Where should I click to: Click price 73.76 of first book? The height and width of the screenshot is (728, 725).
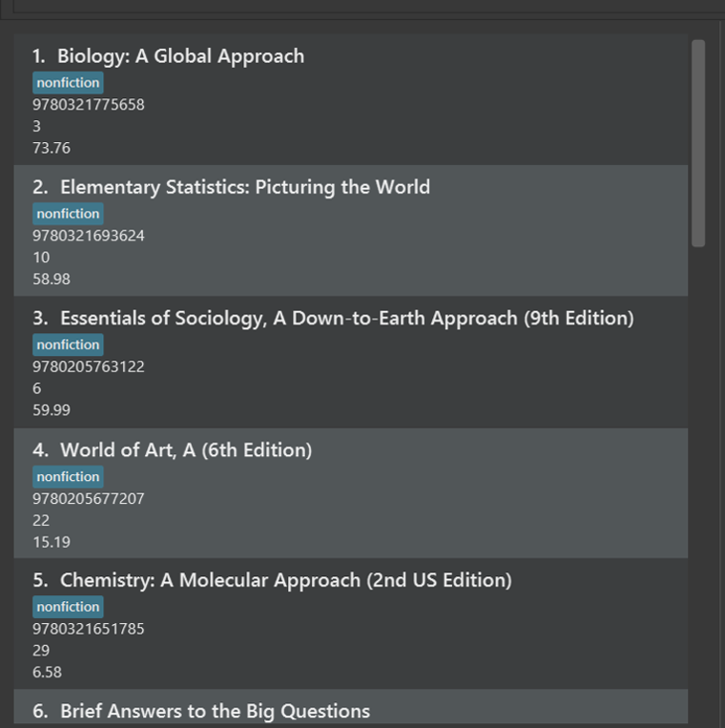(x=52, y=148)
